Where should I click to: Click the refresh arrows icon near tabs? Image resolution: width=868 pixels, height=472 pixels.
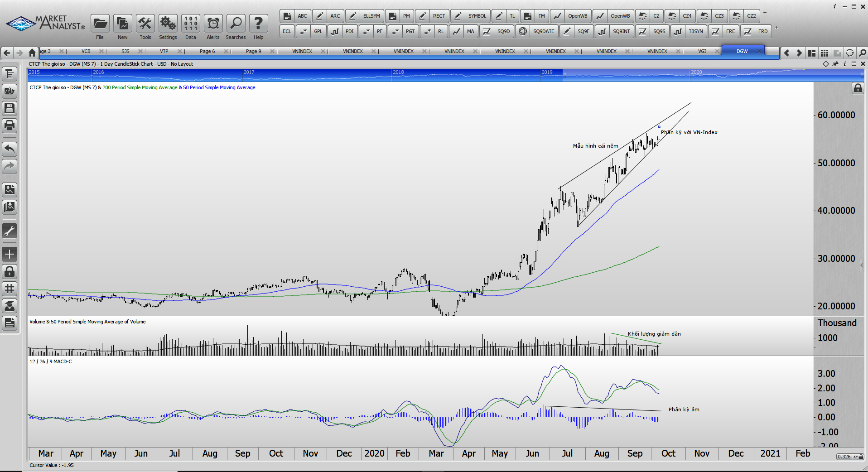click(850, 53)
